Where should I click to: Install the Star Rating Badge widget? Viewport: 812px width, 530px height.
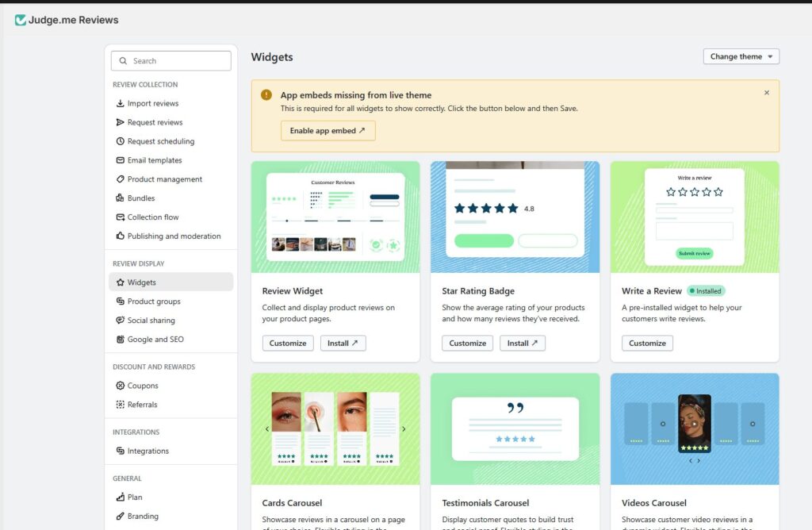coord(523,344)
